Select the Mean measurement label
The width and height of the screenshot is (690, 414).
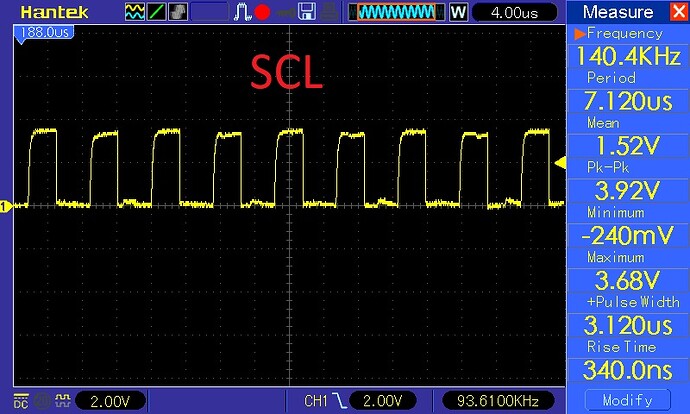pos(603,123)
